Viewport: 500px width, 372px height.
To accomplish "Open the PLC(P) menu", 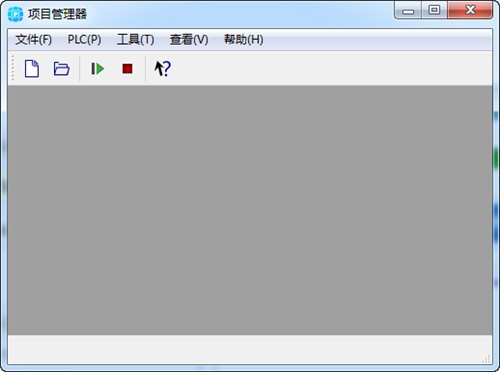I will tap(84, 40).
